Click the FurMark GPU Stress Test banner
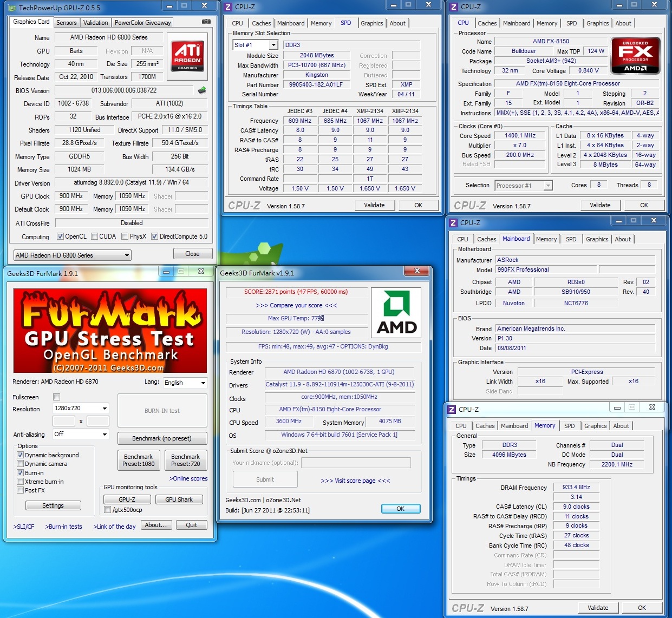This screenshot has height=618, width=672. [110, 331]
